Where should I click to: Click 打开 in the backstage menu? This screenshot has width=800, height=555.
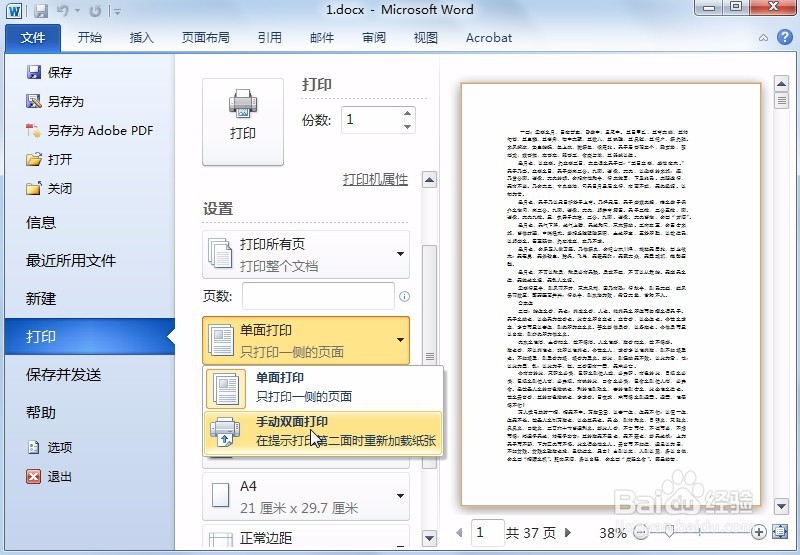tap(49, 160)
